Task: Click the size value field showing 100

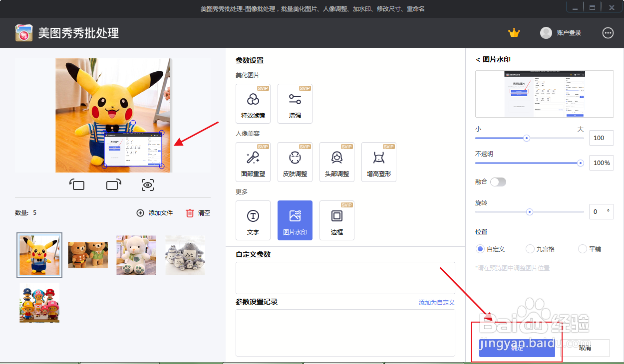Action: pyautogui.click(x=602, y=138)
